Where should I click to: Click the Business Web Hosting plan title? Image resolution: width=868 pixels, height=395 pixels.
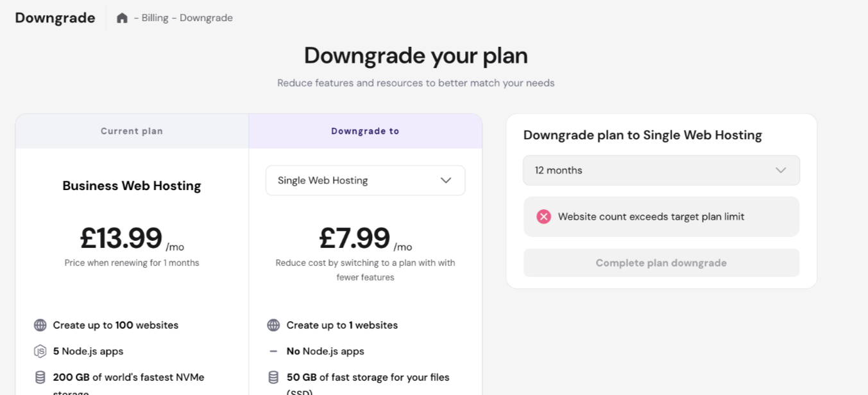[x=132, y=186]
